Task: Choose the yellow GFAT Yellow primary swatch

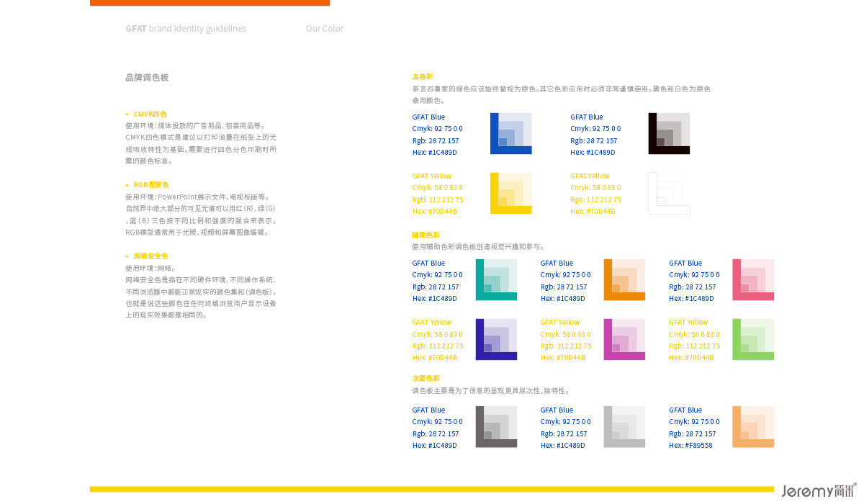Action: coord(510,194)
